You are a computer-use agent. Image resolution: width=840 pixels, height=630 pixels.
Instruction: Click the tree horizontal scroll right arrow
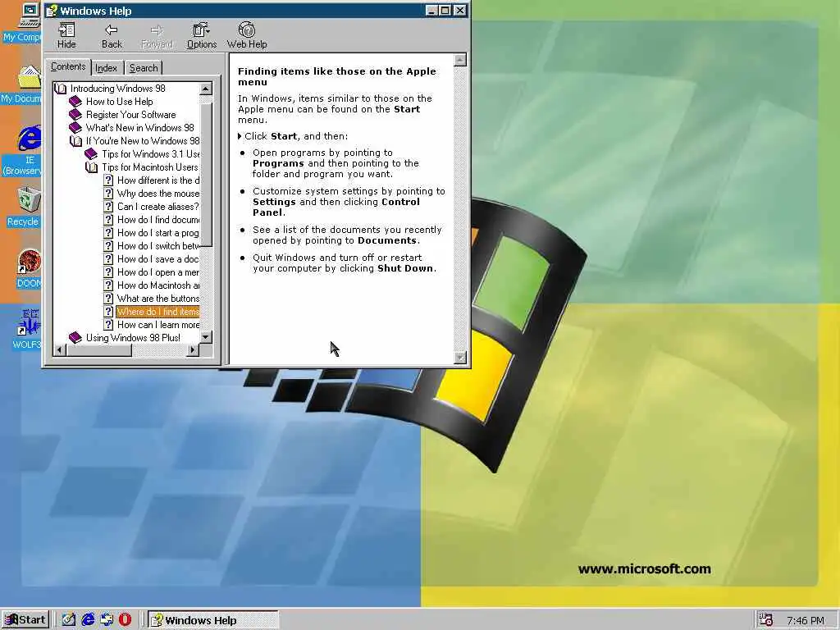pos(193,350)
